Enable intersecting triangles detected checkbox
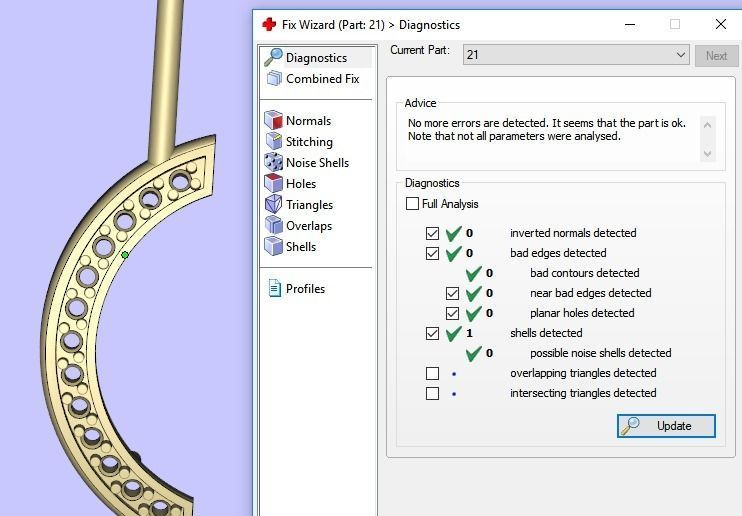Image resolution: width=742 pixels, height=516 pixels. click(432, 393)
